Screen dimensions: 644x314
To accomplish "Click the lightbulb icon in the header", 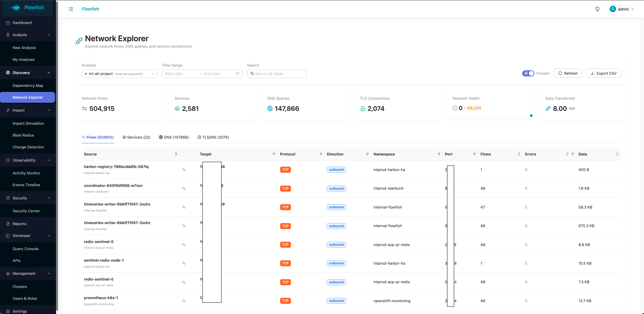I will (597, 9).
